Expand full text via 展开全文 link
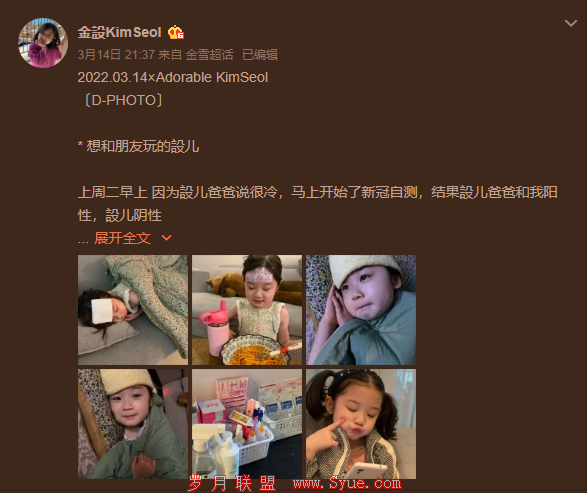 click(122, 238)
